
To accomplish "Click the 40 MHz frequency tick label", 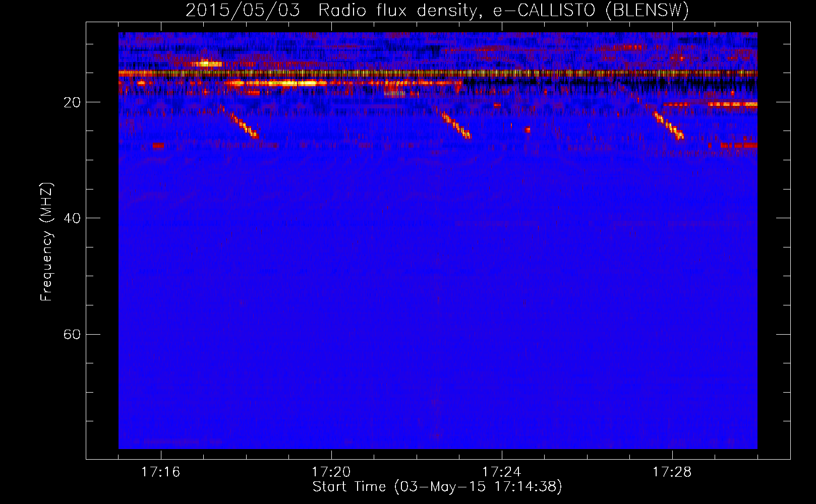I will click(x=72, y=218).
